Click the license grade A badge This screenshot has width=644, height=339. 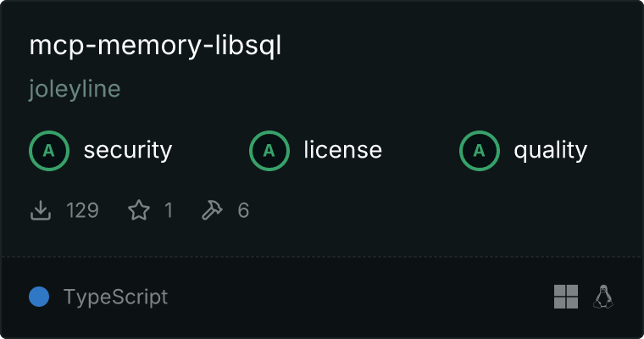(x=269, y=151)
